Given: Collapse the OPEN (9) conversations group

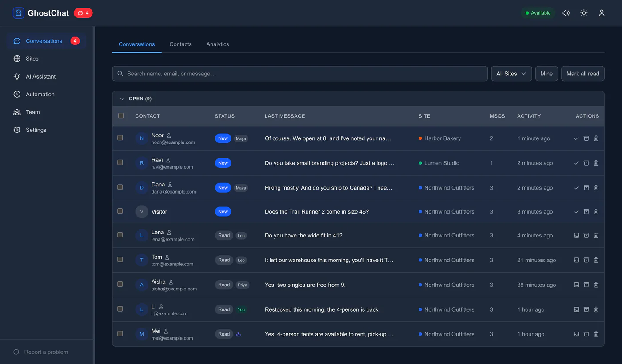Looking at the screenshot, I should coord(122,99).
